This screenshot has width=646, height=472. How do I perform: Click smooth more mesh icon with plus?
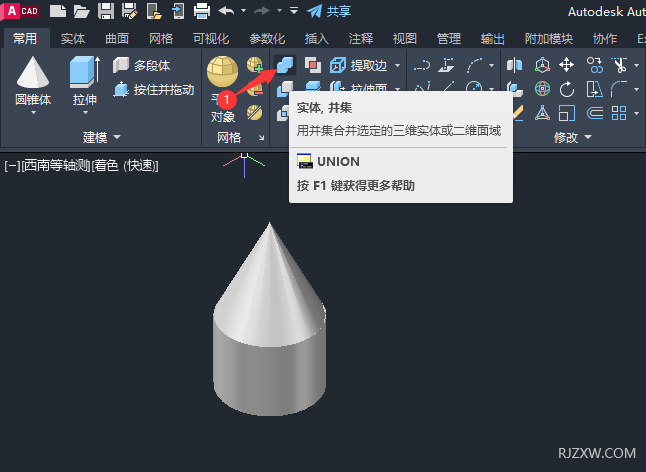(255, 65)
